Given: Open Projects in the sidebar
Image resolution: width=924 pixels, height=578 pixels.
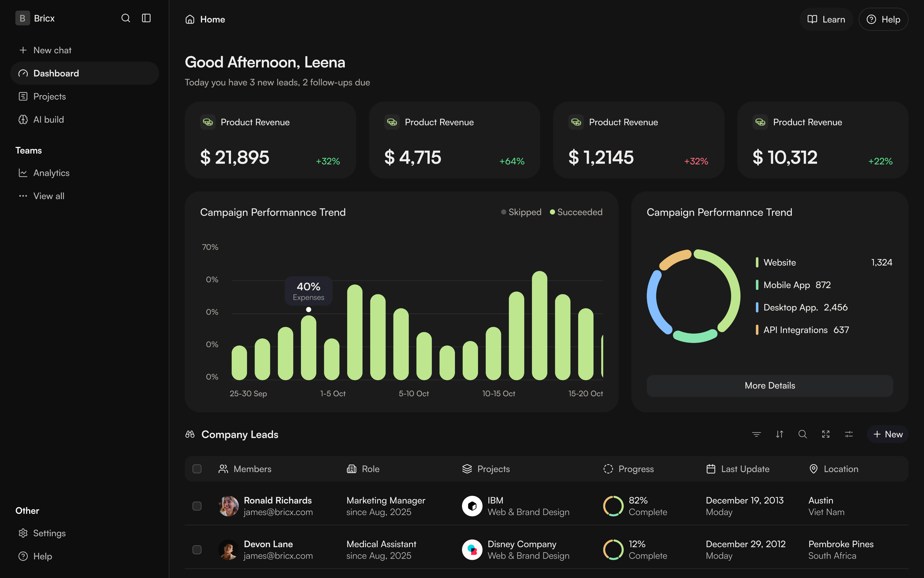Looking at the screenshot, I should [x=85, y=97].
